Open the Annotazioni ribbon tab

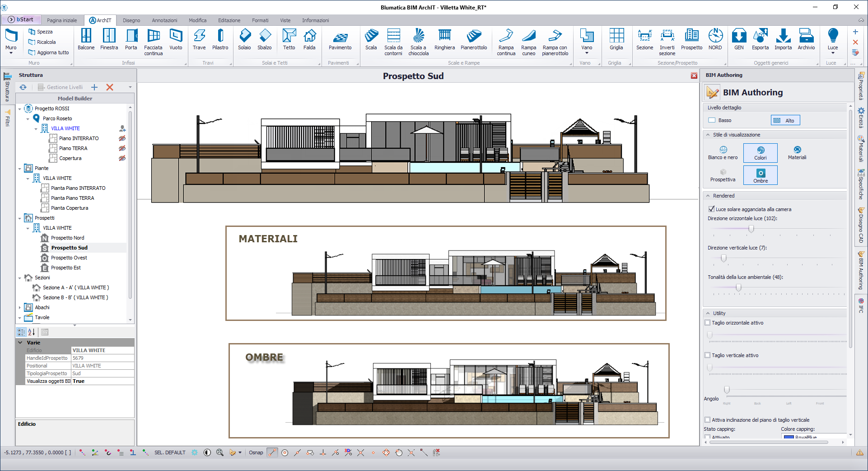[x=164, y=20]
